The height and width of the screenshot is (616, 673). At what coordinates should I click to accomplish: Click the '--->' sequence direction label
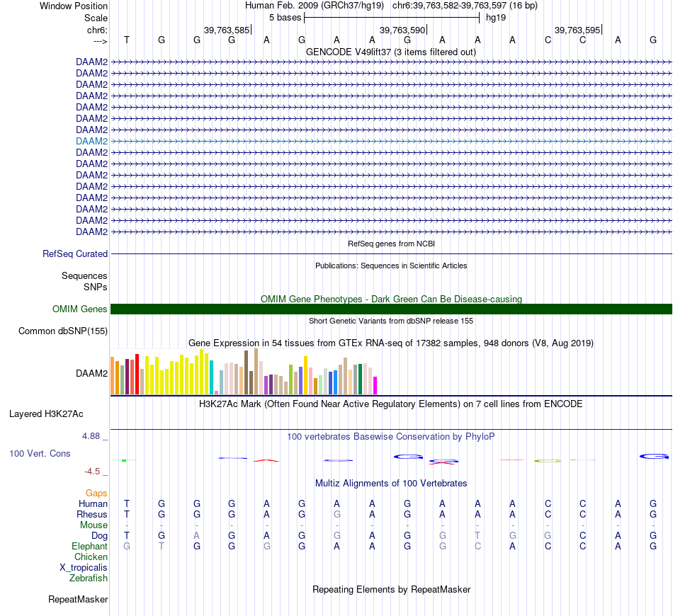101,41
